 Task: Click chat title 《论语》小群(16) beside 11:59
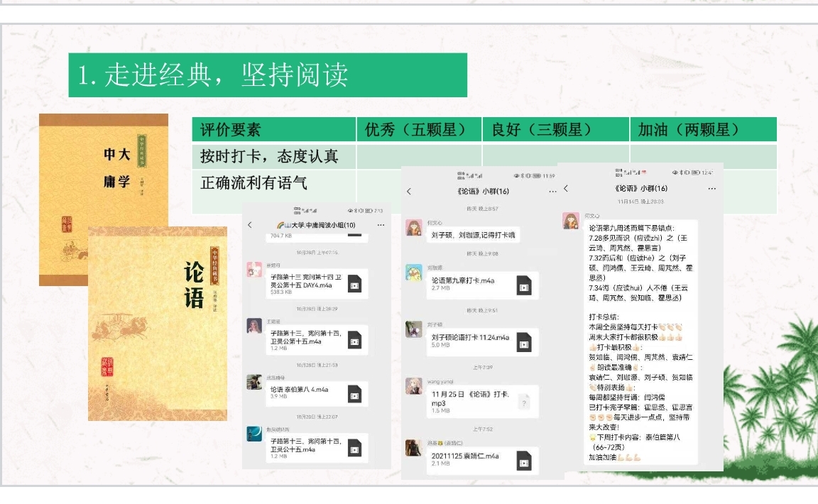[x=483, y=192]
